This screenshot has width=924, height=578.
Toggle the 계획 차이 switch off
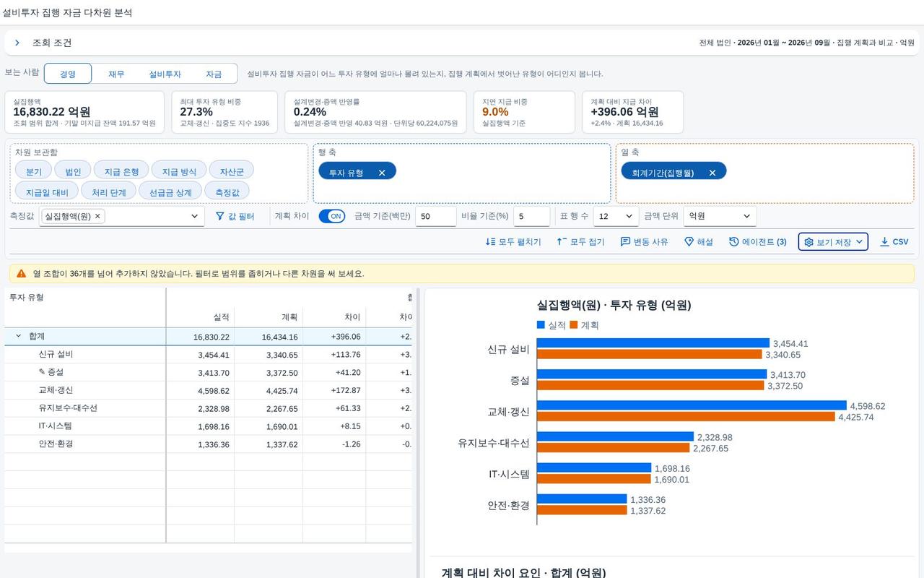point(332,216)
